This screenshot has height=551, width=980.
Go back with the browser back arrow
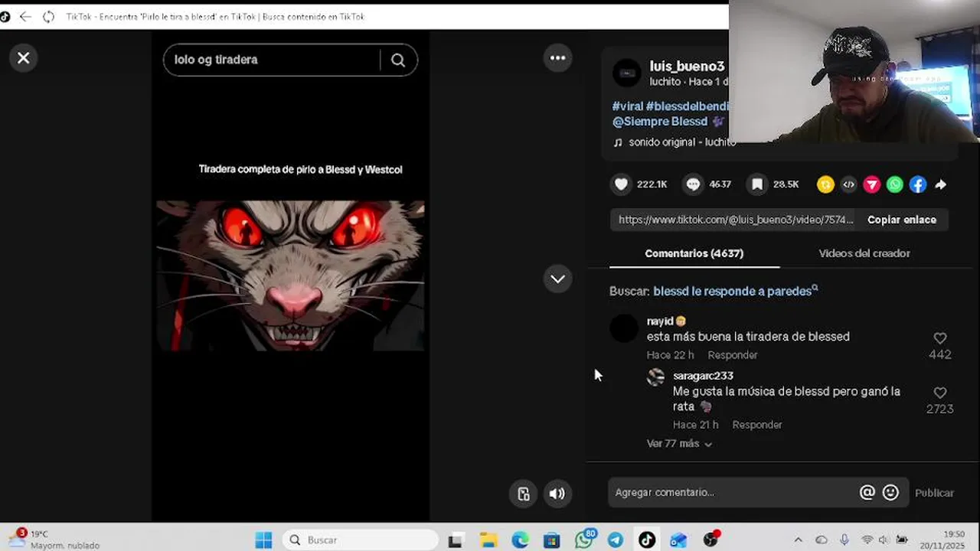click(x=25, y=16)
